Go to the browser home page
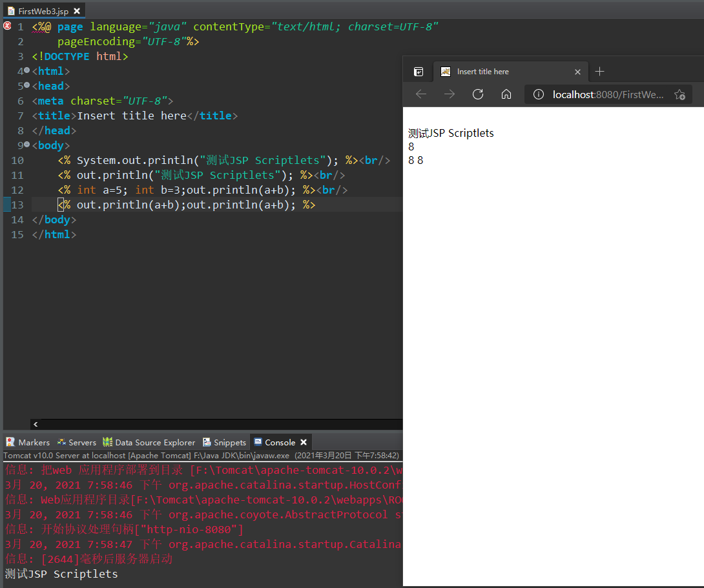The width and height of the screenshot is (704, 588). click(x=506, y=94)
